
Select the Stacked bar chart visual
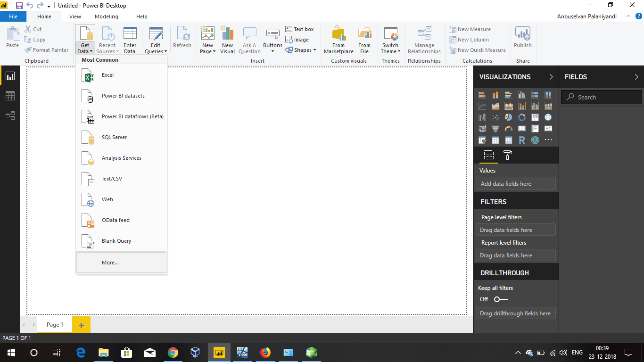pos(482,95)
